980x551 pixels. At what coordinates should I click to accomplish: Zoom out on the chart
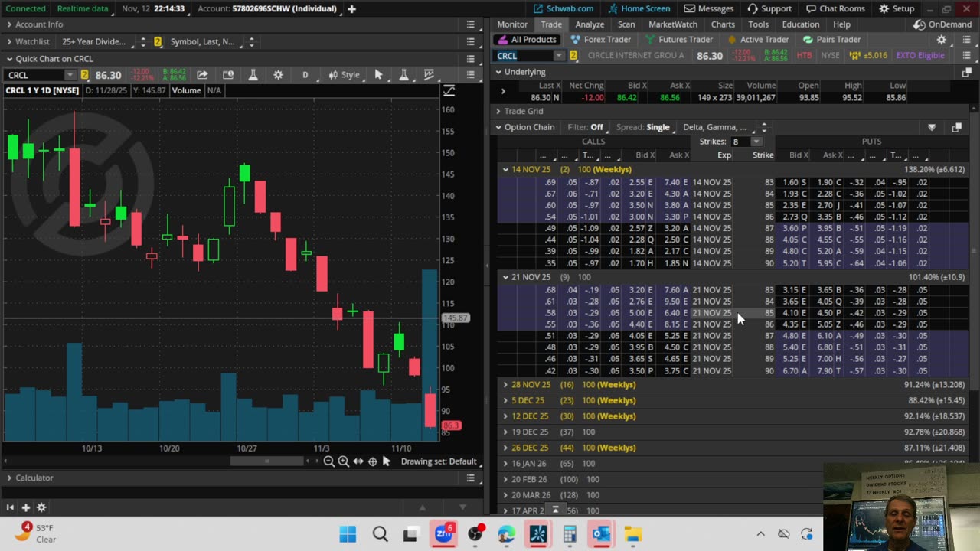click(328, 461)
